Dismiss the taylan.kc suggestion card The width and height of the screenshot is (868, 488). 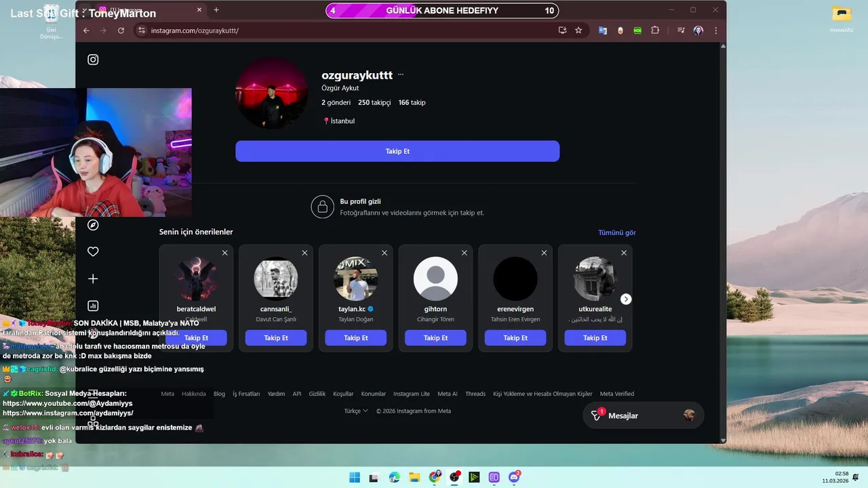coord(384,253)
